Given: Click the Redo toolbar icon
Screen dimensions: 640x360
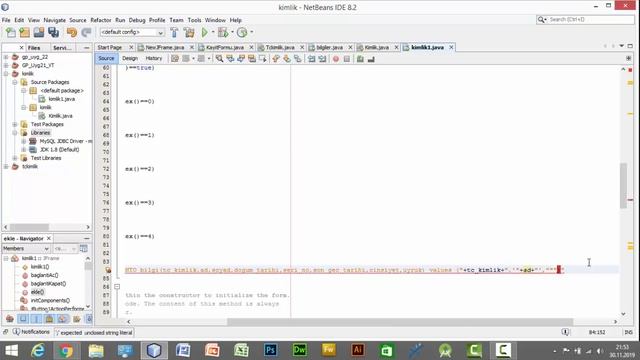Looking at the screenshot, I should (86, 32).
